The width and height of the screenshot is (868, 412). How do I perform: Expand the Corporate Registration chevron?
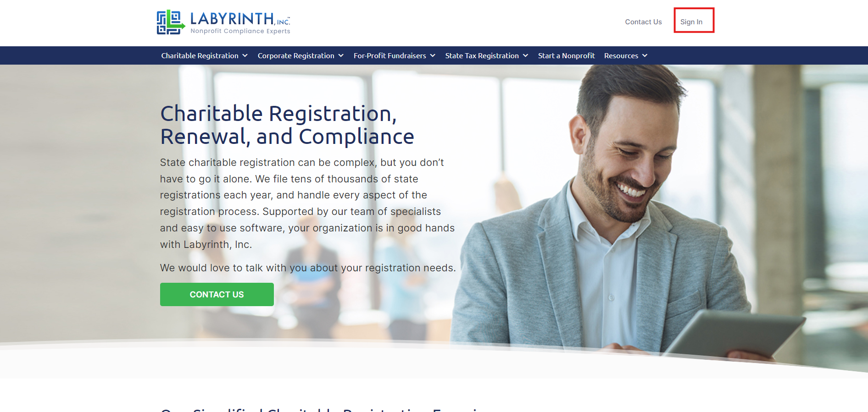click(x=341, y=55)
